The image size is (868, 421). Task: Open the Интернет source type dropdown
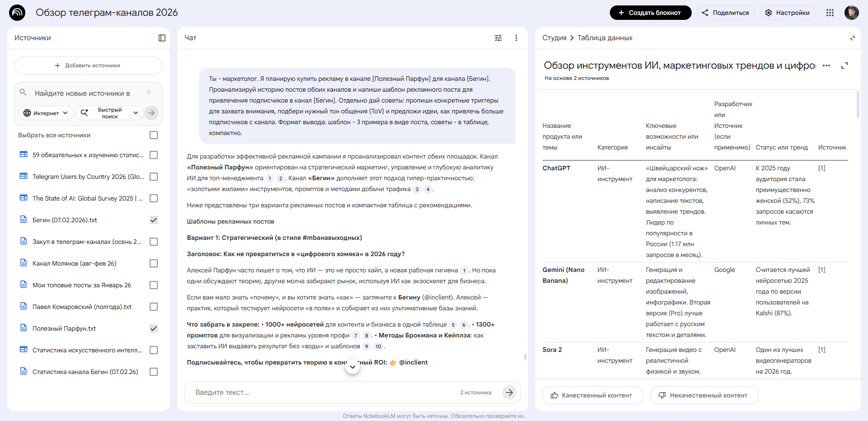click(46, 113)
